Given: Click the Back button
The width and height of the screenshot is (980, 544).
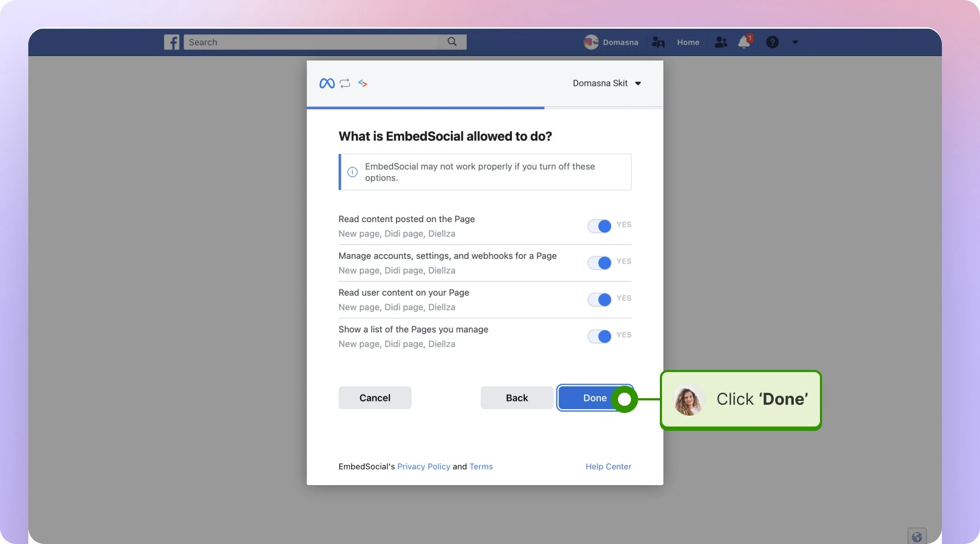Looking at the screenshot, I should (x=517, y=398).
